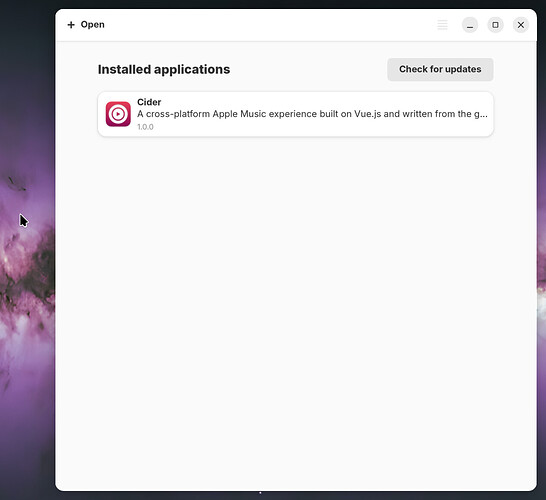The width and height of the screenshot is (546, 500).
Task: Click the Open button label
Action: point(93,25)
